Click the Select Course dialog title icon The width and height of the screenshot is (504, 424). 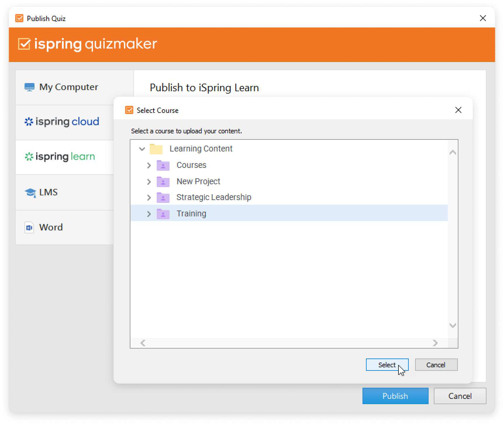[129, 110]
